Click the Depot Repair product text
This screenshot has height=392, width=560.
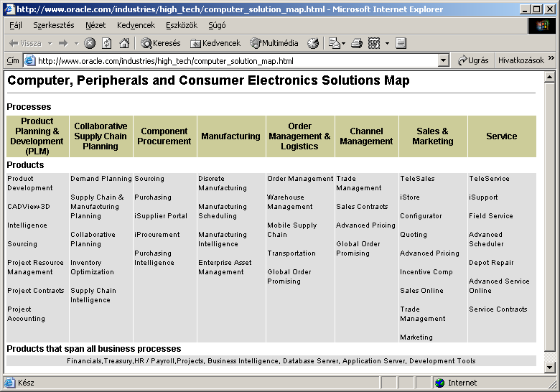pos(491,262)
